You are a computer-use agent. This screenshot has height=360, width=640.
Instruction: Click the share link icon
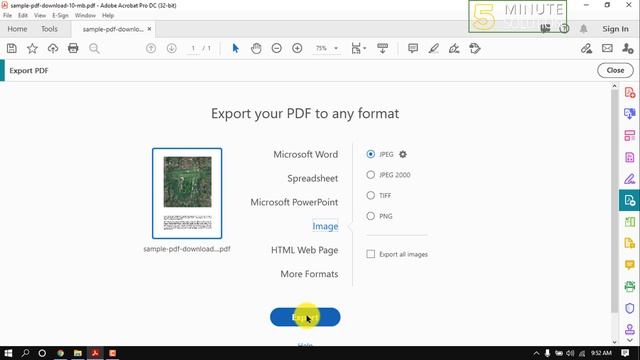point(587,48)
